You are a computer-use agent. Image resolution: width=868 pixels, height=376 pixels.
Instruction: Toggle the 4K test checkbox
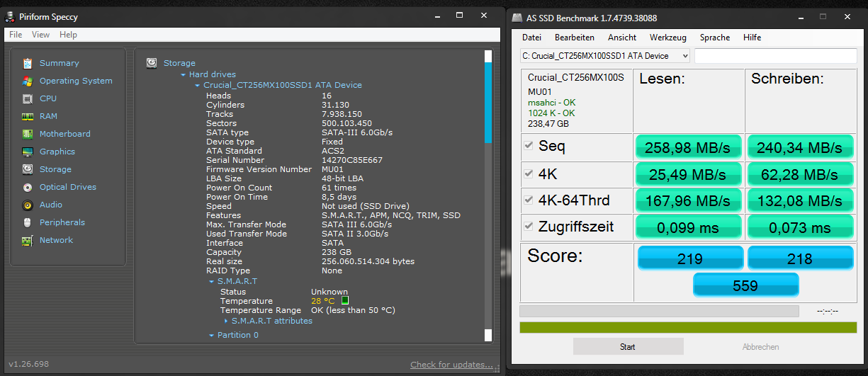point(529,173)
